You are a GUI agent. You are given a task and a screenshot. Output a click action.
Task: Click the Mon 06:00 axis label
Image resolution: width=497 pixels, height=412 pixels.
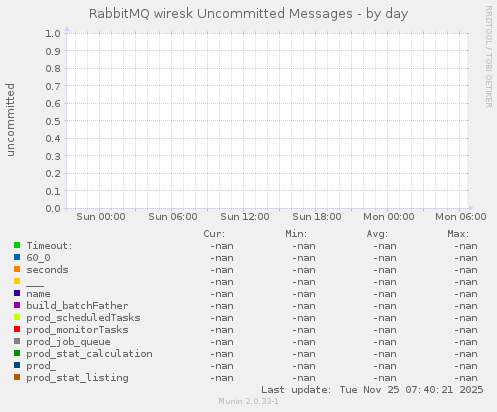461,217
